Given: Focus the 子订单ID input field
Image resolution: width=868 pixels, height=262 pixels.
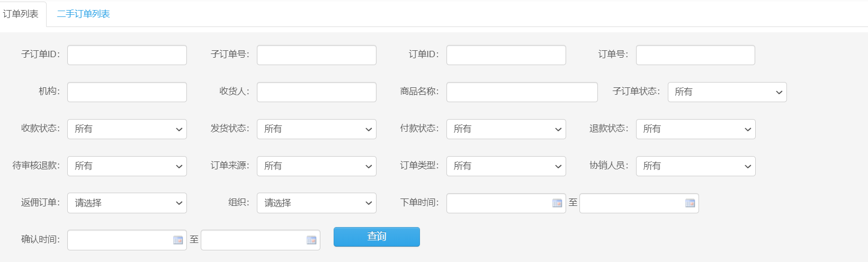Looking at the screenshot, I should 127,55.
